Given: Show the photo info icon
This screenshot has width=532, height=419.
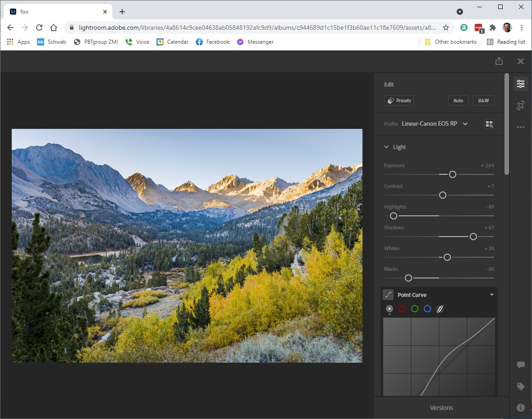Looking at the screenshot, I should tap(521, 407).
